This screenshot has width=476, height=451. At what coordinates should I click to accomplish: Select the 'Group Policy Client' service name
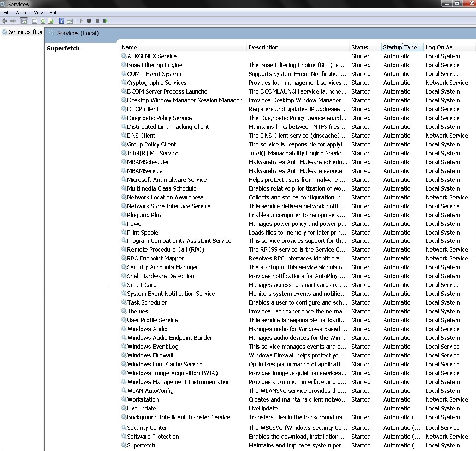[151, 144]
